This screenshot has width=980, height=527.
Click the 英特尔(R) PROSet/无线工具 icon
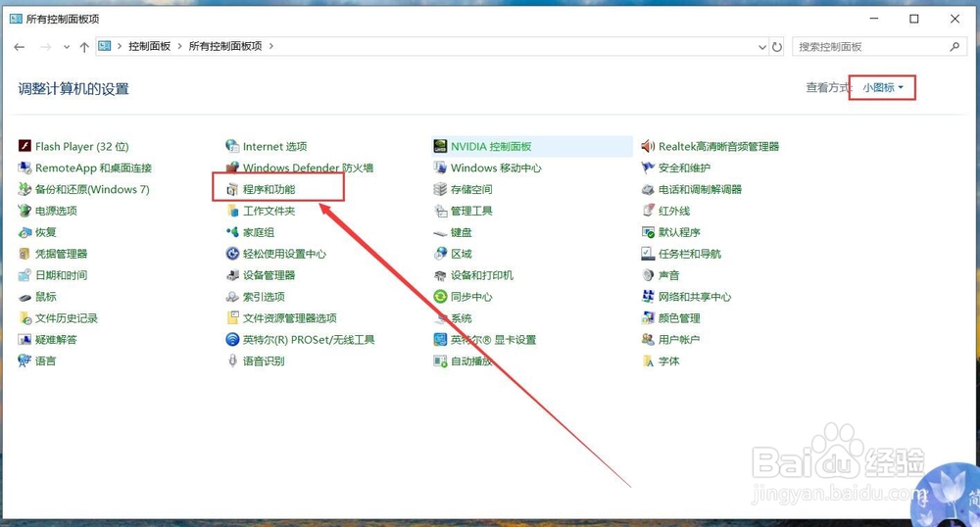click(x=232, y=340)
